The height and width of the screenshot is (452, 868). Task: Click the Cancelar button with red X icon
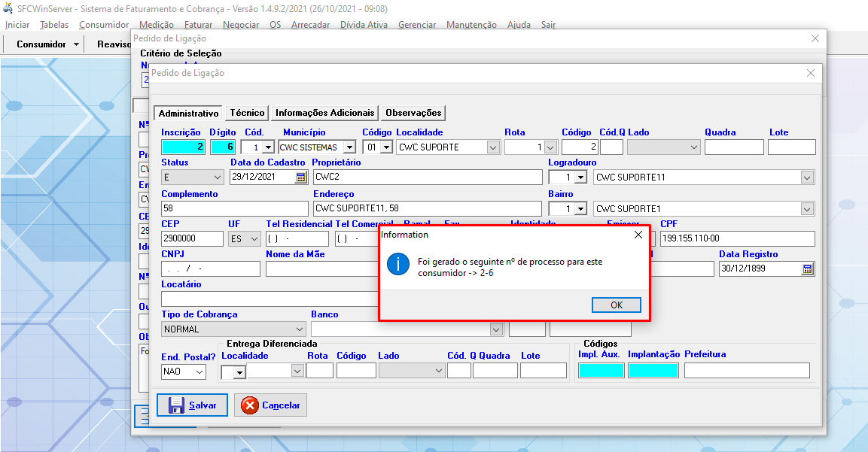click(x=270, y=405)
